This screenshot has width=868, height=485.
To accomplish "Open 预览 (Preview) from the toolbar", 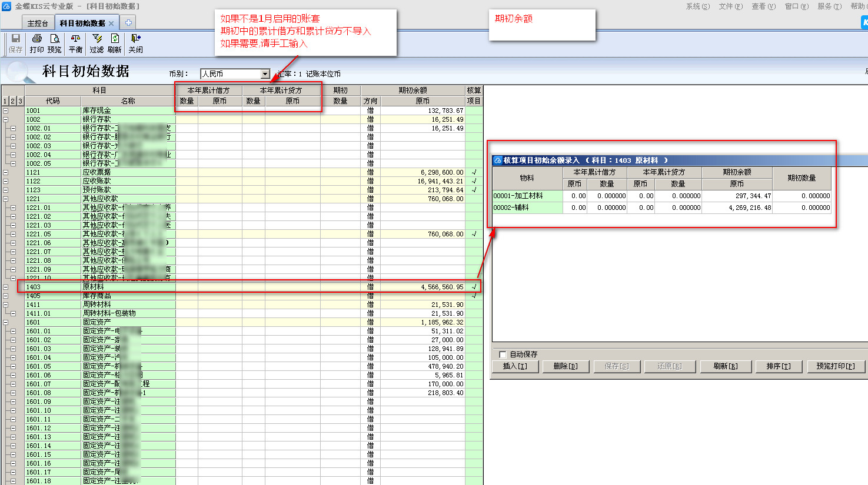I will pyautogui.click(x=54, y=39).
